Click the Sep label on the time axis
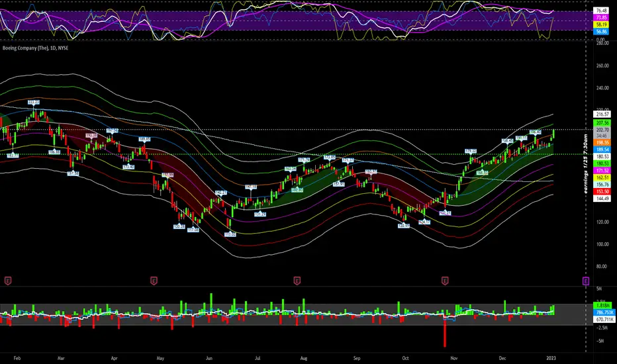 pyautogui.click(x=357, y=358)
